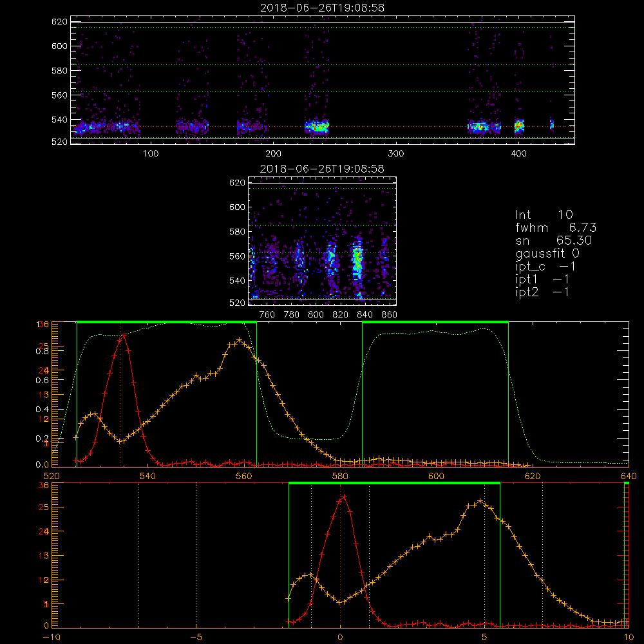Click white y-axis label 0.4 on the profile plot
Image resolution: width=644 pixels, height=644 pixels.
pos(42,410)
